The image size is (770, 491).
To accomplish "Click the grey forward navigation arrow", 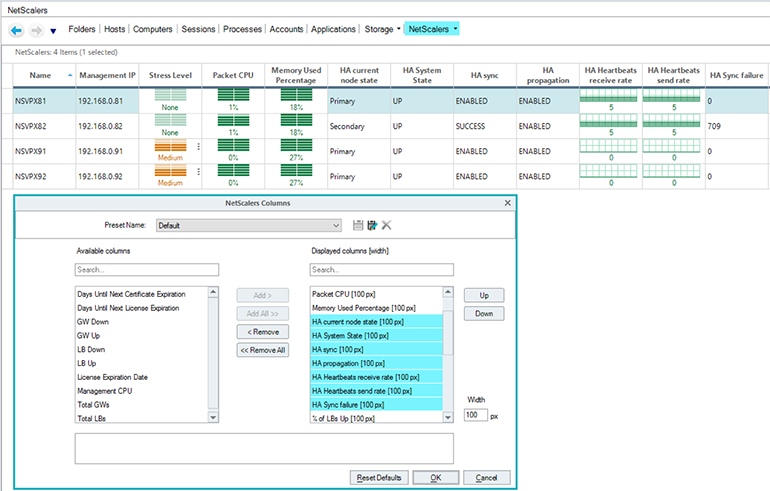I will pyautogui.click(x=36, y=31).
